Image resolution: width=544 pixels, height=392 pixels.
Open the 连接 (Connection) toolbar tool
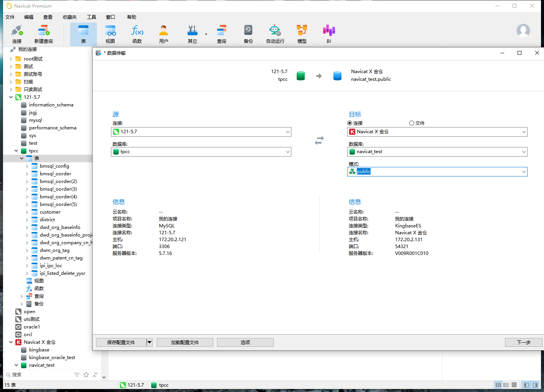[17, 34]
